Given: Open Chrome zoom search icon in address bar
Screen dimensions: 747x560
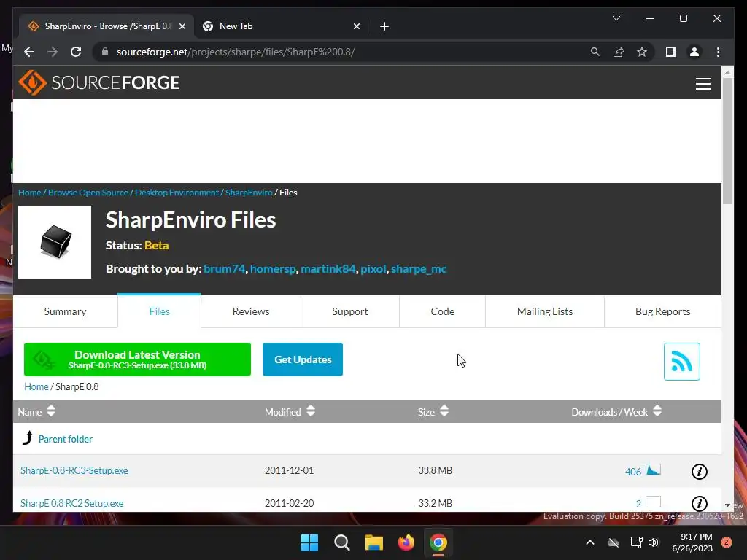Looking at the screenshot, I should pos(595,52).
